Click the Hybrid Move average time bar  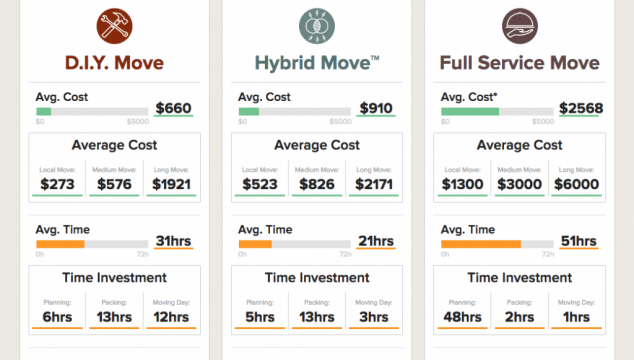[x=295, y=244]
